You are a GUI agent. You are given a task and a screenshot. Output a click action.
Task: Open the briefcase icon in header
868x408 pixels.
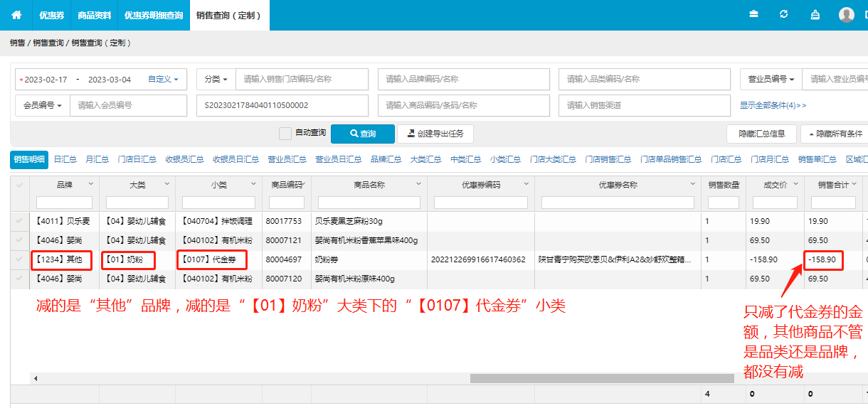point(753,14)
